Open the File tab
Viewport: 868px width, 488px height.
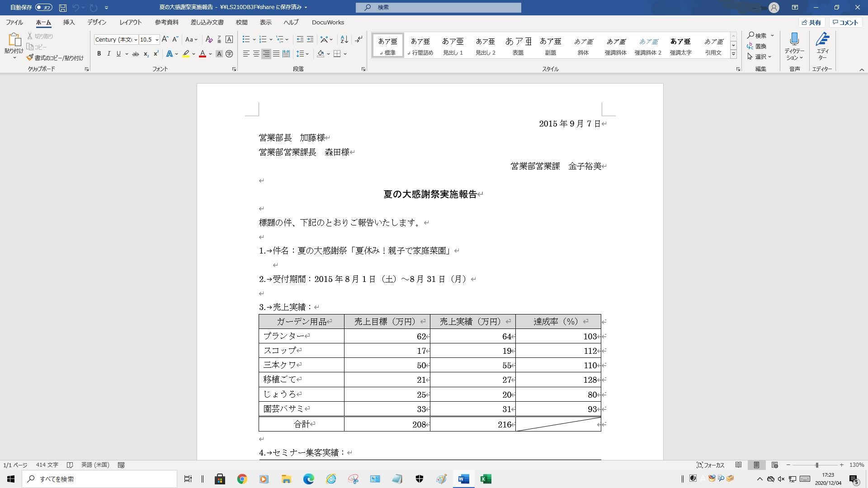coord(14,22)
